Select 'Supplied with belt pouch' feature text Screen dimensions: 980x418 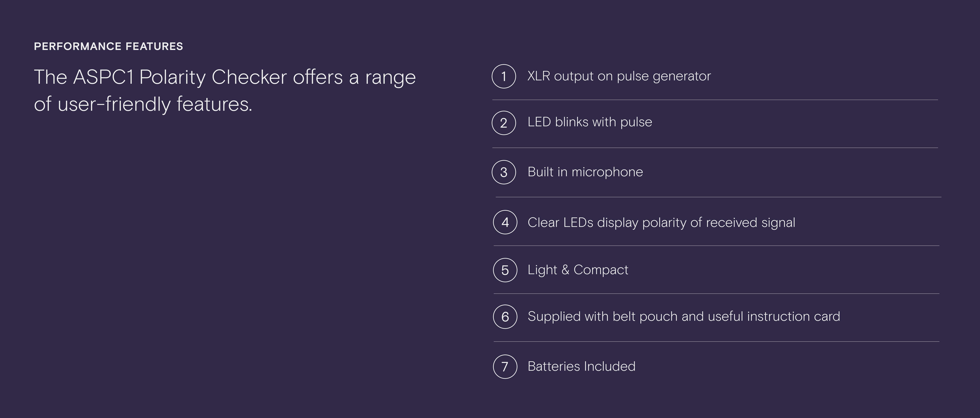coord(684,316)
